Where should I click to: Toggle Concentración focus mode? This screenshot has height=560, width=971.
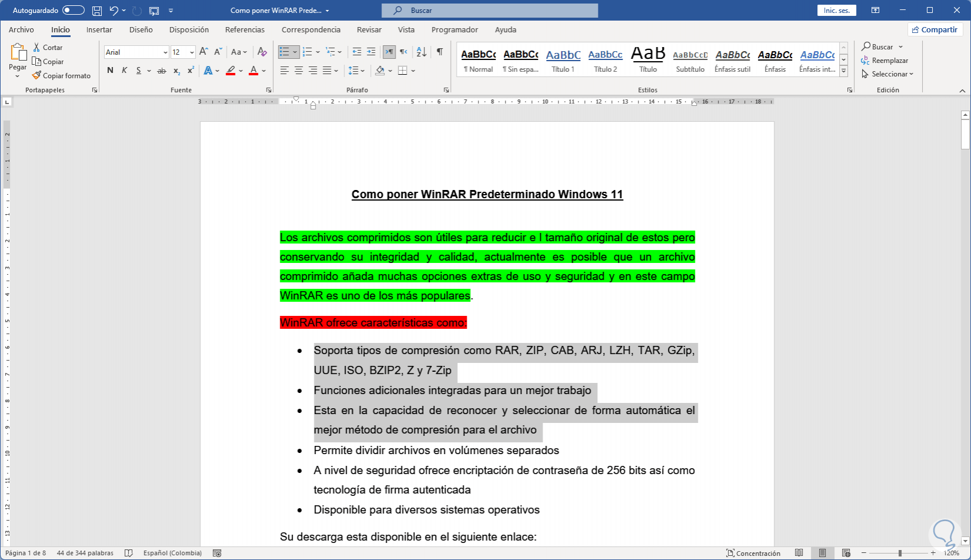(753, 553)
